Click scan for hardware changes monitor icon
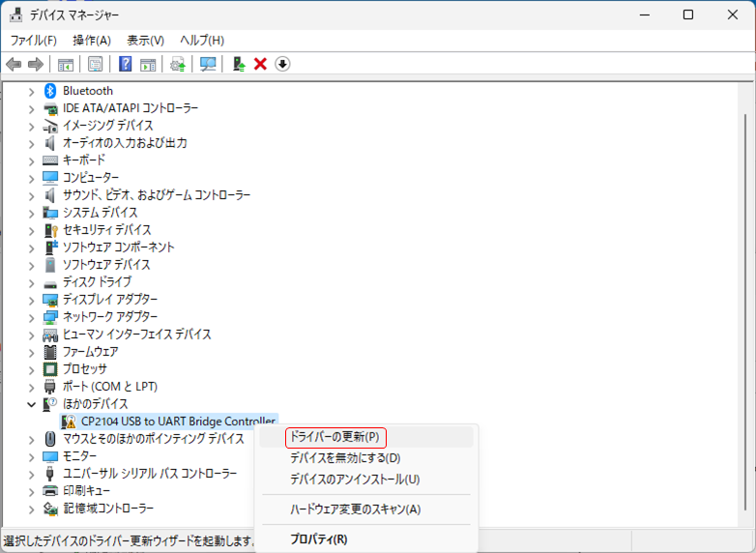This screenshot has width=756, height=553. pyautogui.click(x=208, y=64)
